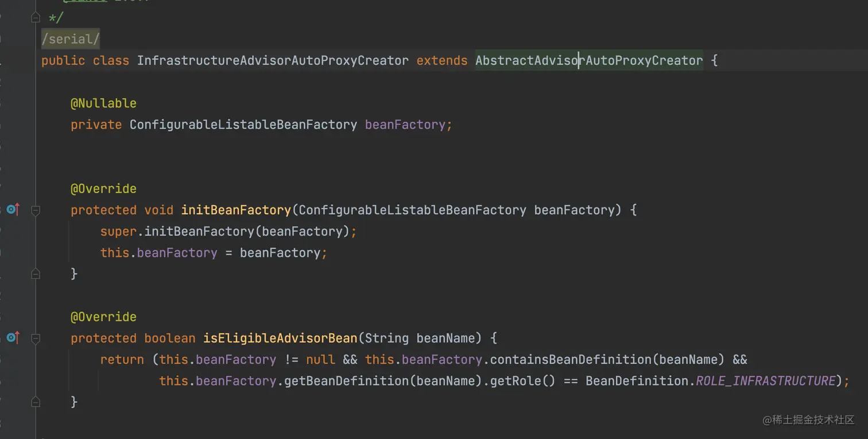Click the beanFactory field name after private ConfigurableListableBeanFactory
The width and height of the screenshot is (868, 439).
click(x=405, y=125)
